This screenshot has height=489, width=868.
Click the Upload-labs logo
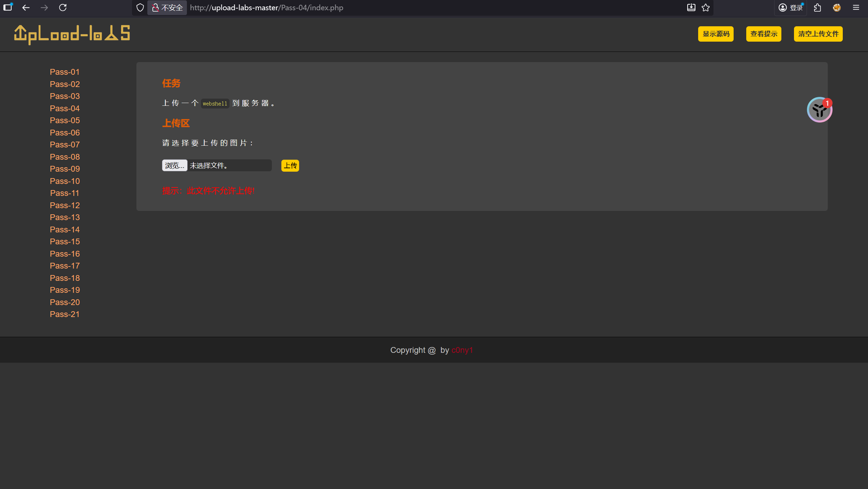(72, 34)
